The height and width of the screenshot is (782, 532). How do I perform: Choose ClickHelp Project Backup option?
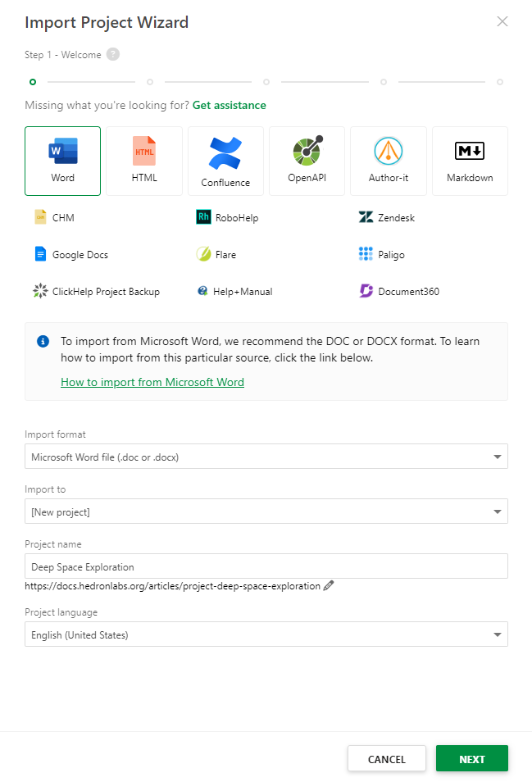click(98, 291)
